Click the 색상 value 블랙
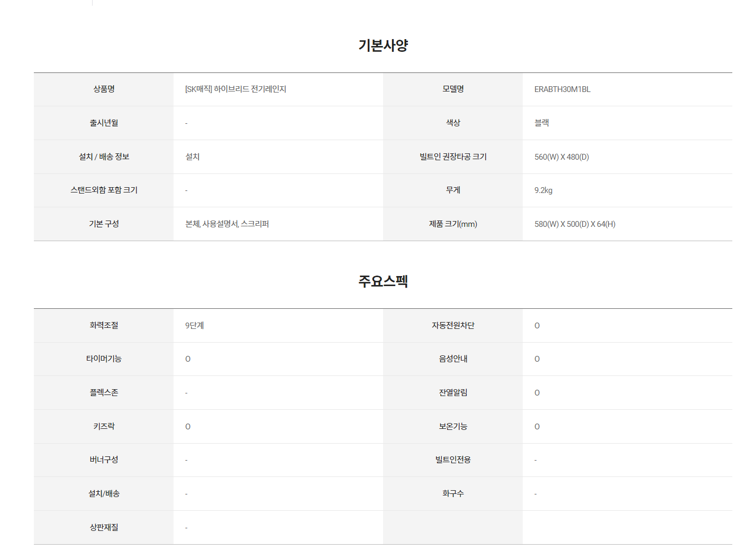Image resolution: width=754 pixels, height=560 pixels. (542, 123)
